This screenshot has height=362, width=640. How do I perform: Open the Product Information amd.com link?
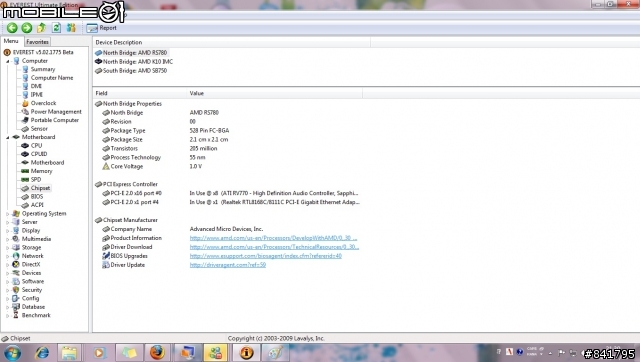click(x=273, y=238)
